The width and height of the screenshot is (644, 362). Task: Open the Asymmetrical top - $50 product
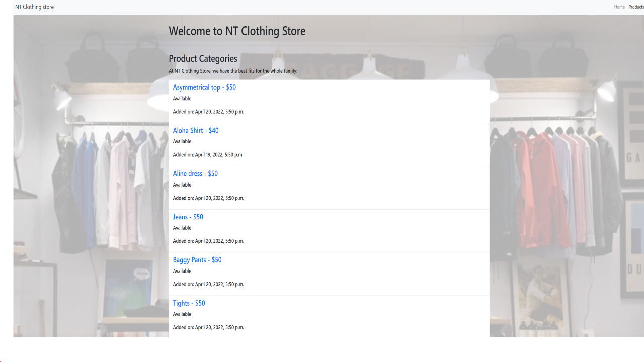point(204,87)
